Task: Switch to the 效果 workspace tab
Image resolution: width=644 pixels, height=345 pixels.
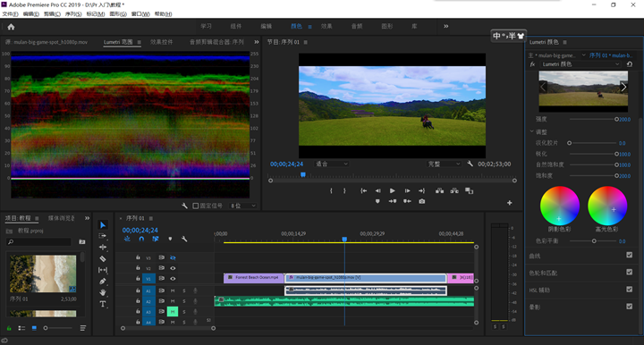Action: click(x=326, y=26)
